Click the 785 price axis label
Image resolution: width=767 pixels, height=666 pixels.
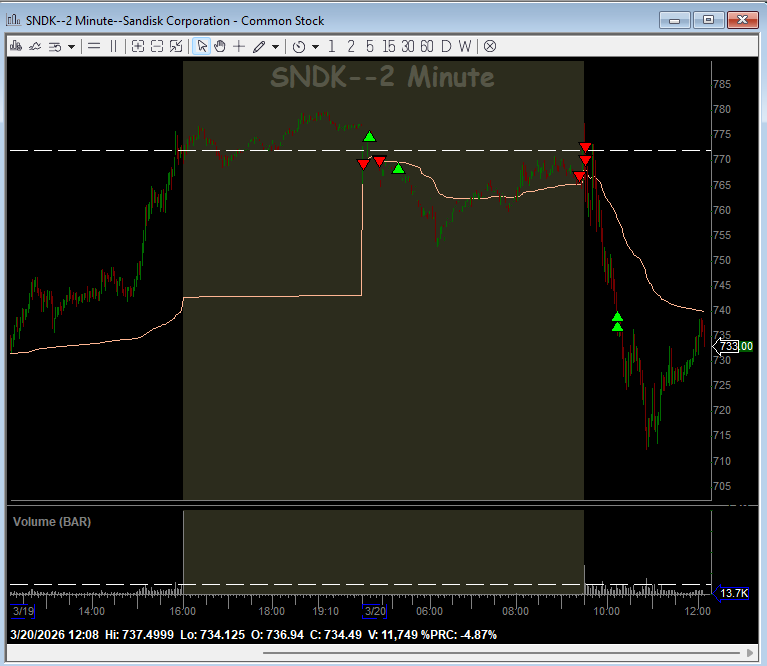pos(722,84)
